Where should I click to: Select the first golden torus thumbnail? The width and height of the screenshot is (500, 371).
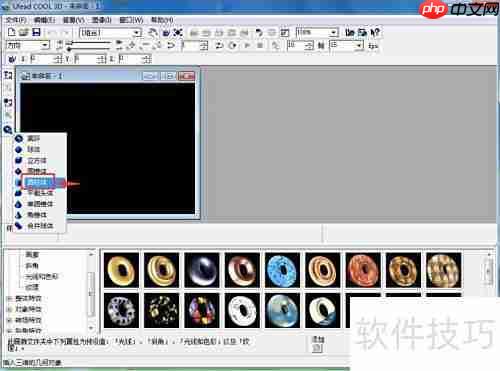pyautogui.click(x=121, y=270)
